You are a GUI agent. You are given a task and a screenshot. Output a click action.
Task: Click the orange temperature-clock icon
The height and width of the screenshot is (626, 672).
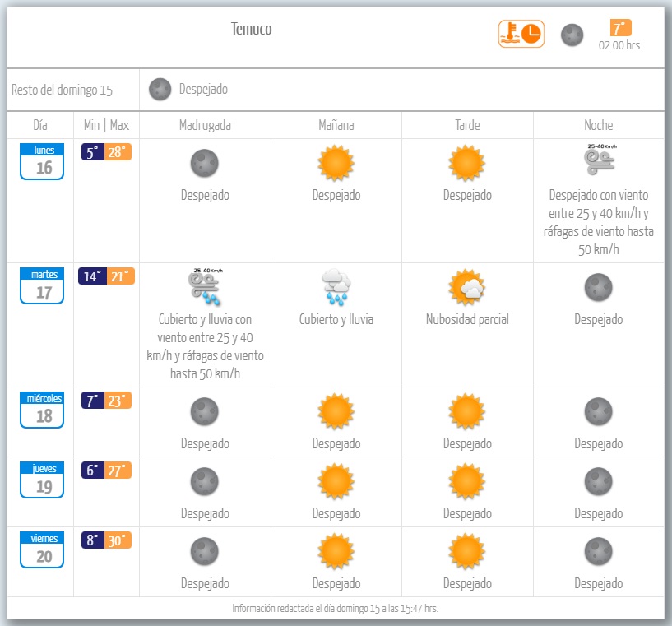[x=521, y=34]
